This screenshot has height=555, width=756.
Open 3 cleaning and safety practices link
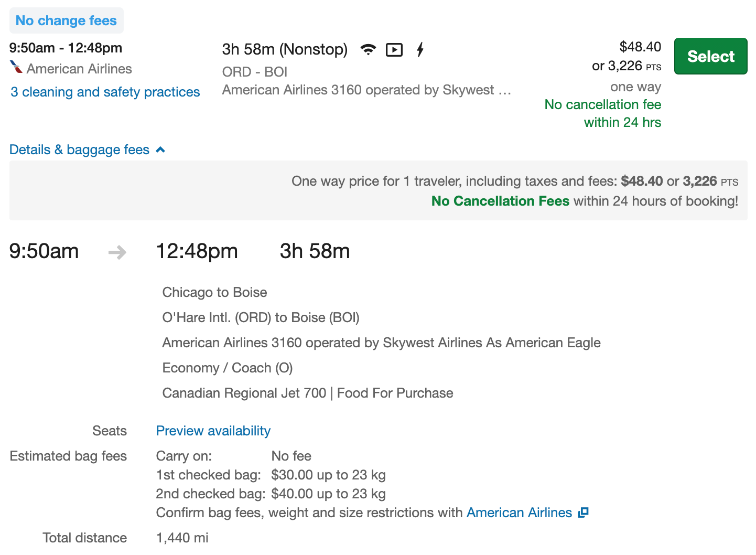coord(105,92)
